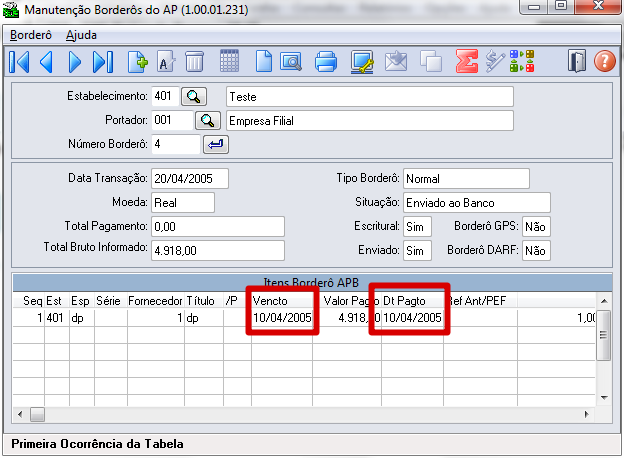Open help with the question mark icon
Viewport: 624px width, 458px height.
click(x=604, y=61)
